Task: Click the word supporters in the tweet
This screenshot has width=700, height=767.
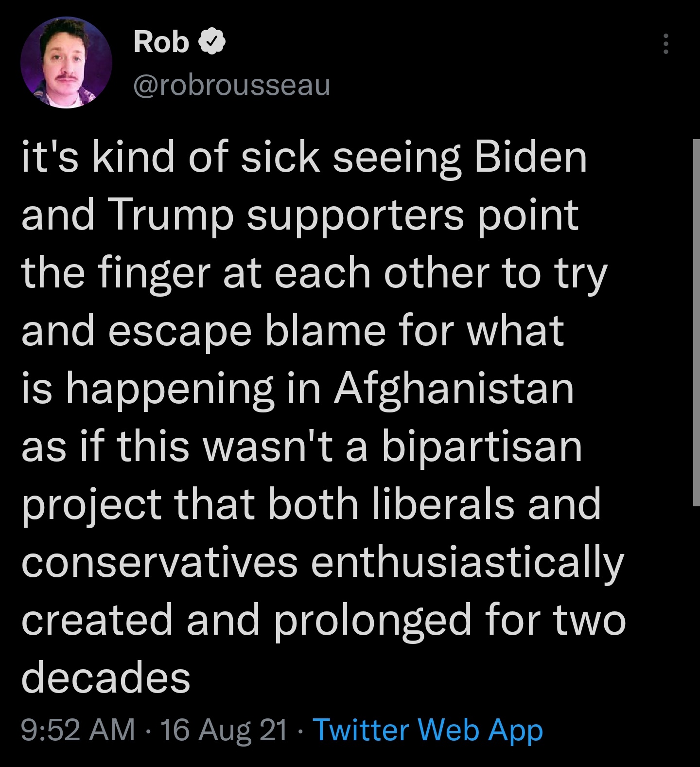Action: [x=355, y=217]
